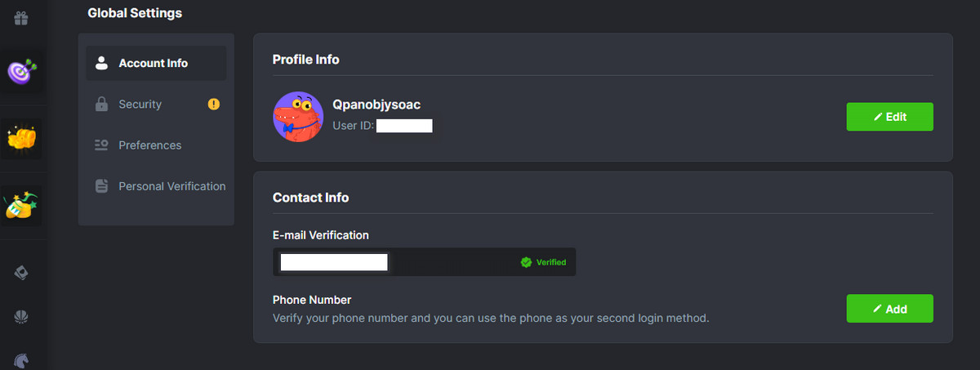Viewport: 980px width, 370px height.
Task: Click the User ID value field
Action: (404, 126)
